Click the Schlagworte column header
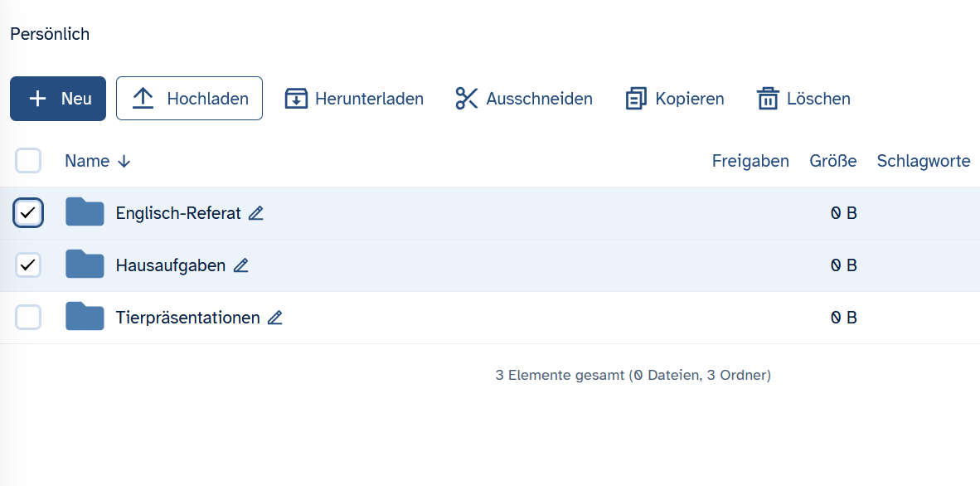The width and height of the screenshot is (980, 486). pos(923,161)
